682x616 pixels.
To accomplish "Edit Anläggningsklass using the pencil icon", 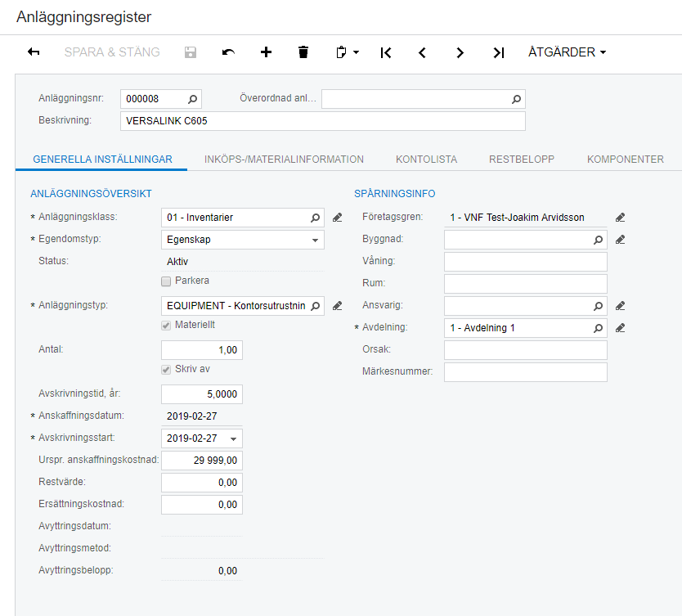I will point(337,217).
